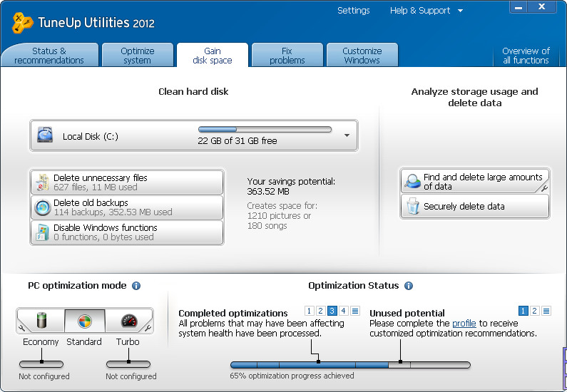
Task: Open Settings in the header
Action: coord(353,11)
